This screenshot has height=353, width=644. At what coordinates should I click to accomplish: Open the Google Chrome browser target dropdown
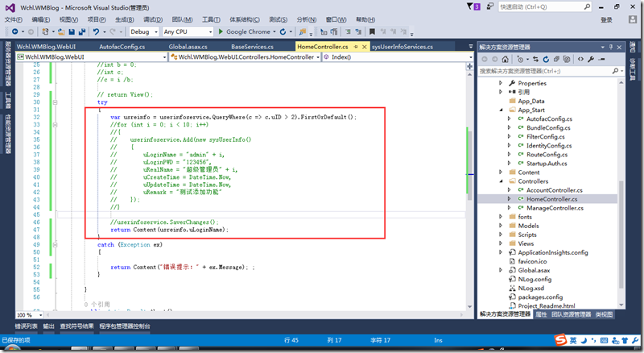pyautogui.click(x=275, y=31)
